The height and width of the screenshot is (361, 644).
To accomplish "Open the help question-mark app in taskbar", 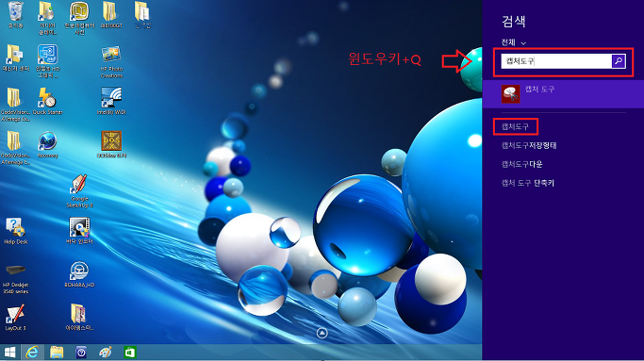I will point(81,353).
